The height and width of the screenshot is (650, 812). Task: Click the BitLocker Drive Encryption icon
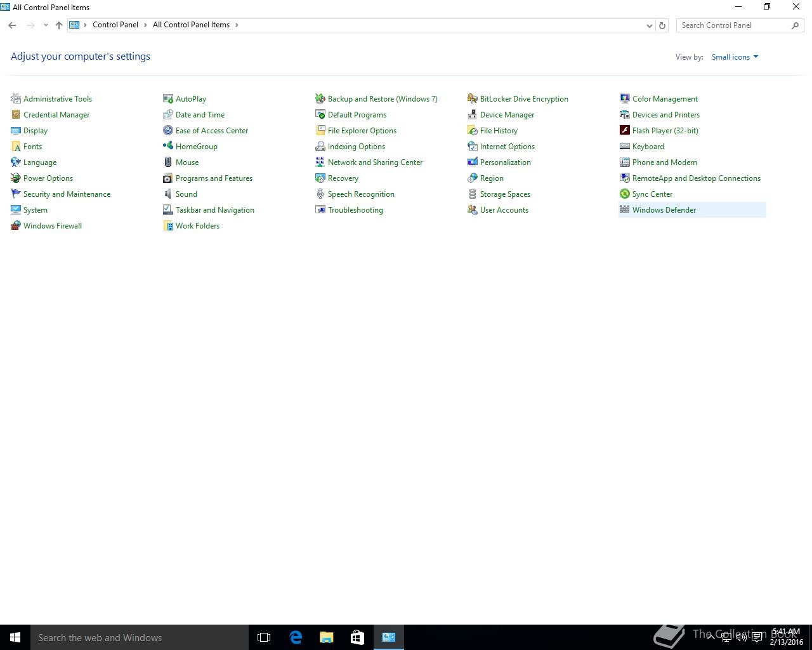[473, 99]
